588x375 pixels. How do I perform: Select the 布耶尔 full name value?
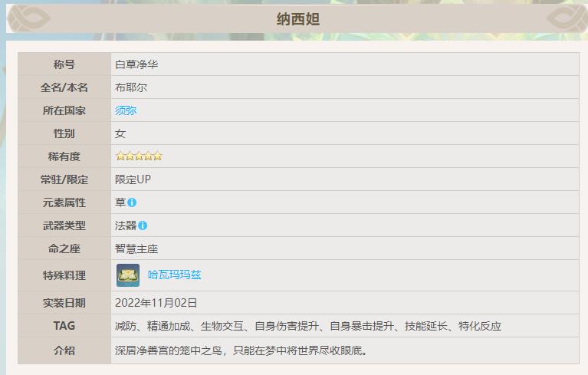[131, 87]
